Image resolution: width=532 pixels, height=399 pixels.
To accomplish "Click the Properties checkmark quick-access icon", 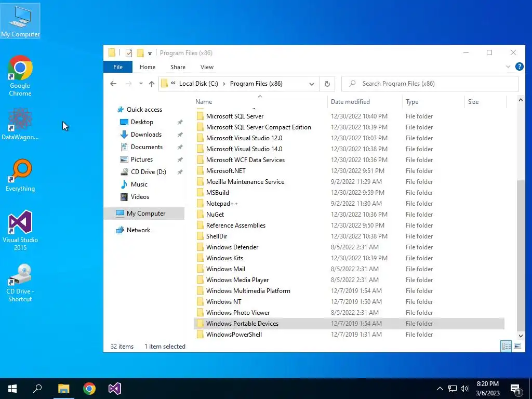I will click(129, 53).
